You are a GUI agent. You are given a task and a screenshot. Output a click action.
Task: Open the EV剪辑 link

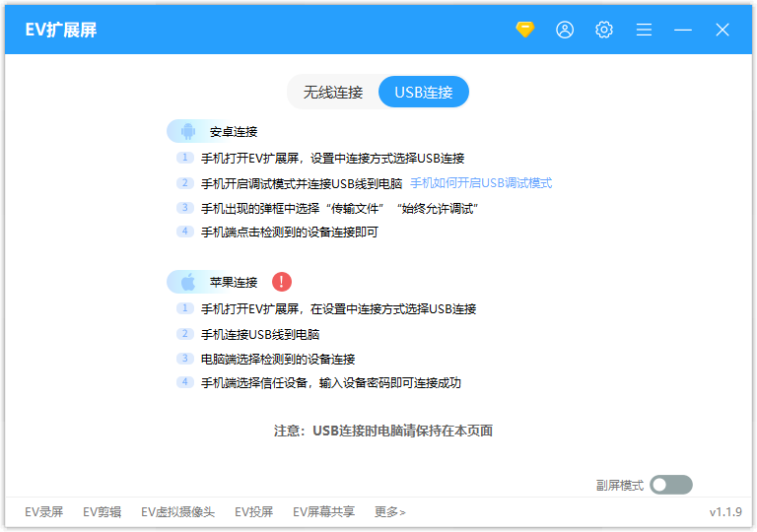[102, 511]
